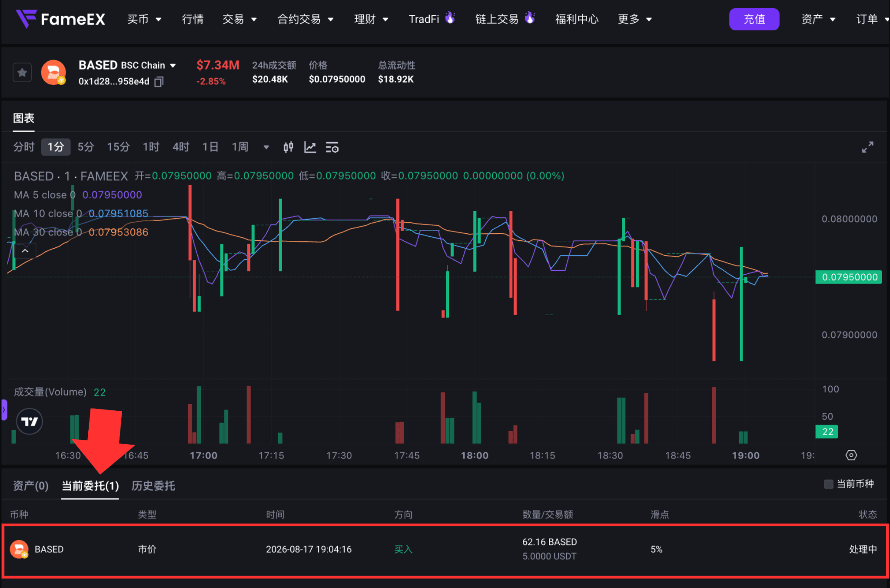
Task: Click the FameEX logo
Action: pyautogui.click(x=60, y=19)
